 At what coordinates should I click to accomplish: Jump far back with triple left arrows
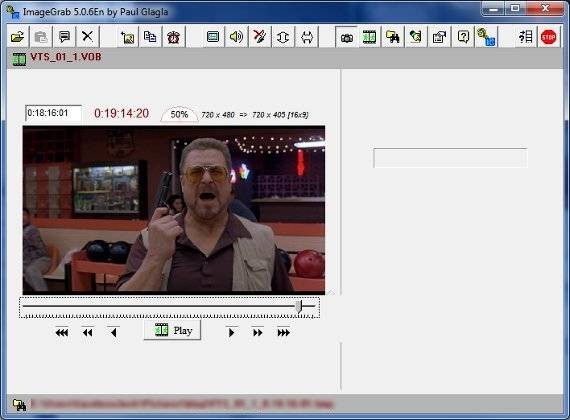coord(62,332)
